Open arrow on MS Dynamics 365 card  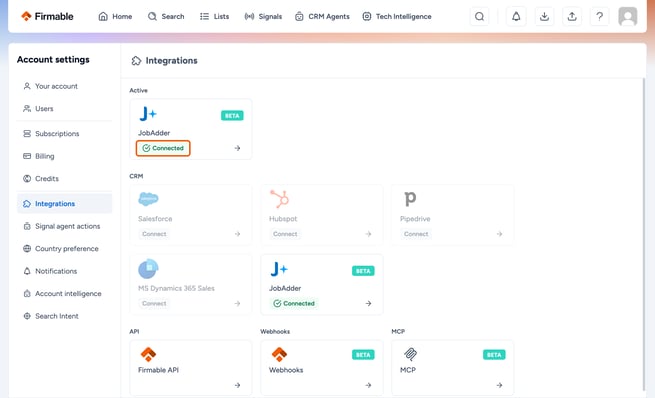pyautogui.click(x=237, y=304)
